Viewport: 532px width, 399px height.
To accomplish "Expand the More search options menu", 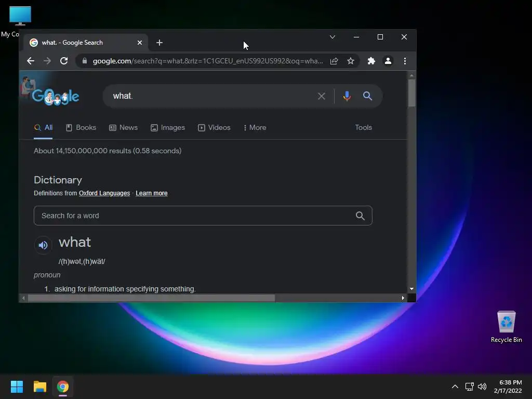I will [255, 128].
